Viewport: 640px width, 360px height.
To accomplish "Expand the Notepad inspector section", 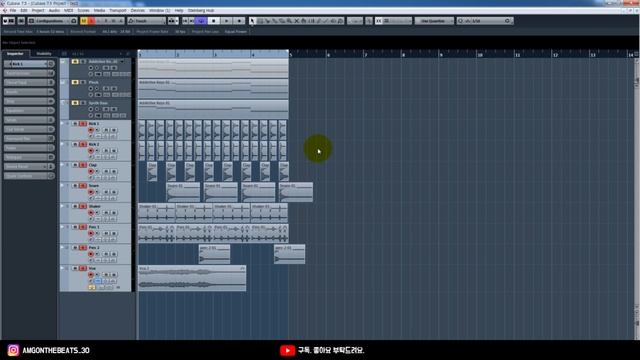I will pos(29,158).
